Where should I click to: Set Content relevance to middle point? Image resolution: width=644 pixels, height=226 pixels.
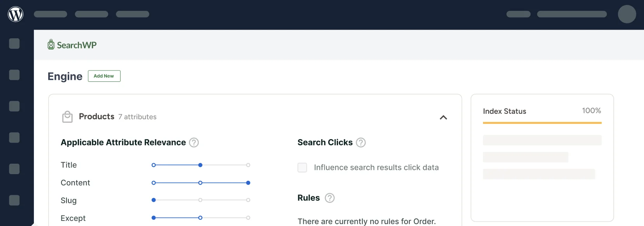(200, 183)
